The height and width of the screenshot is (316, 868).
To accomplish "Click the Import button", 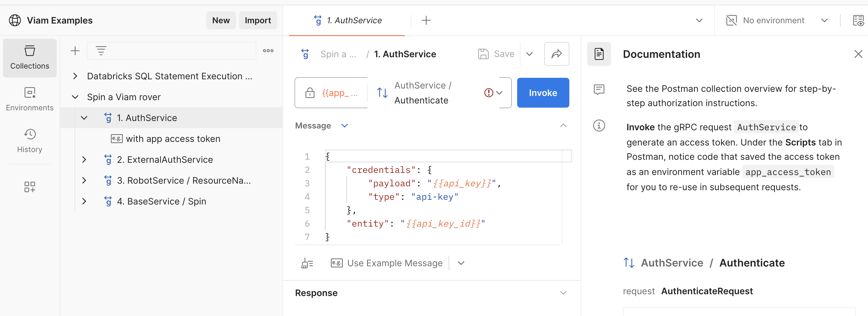I will (258, 20).
